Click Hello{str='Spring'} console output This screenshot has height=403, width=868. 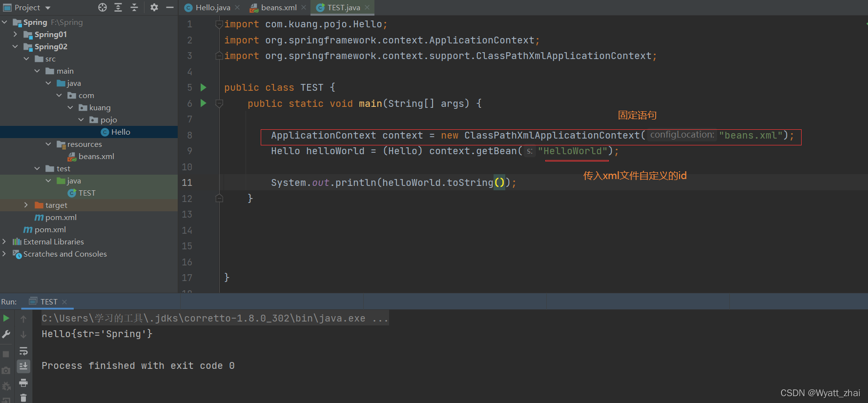pos(97,334)
